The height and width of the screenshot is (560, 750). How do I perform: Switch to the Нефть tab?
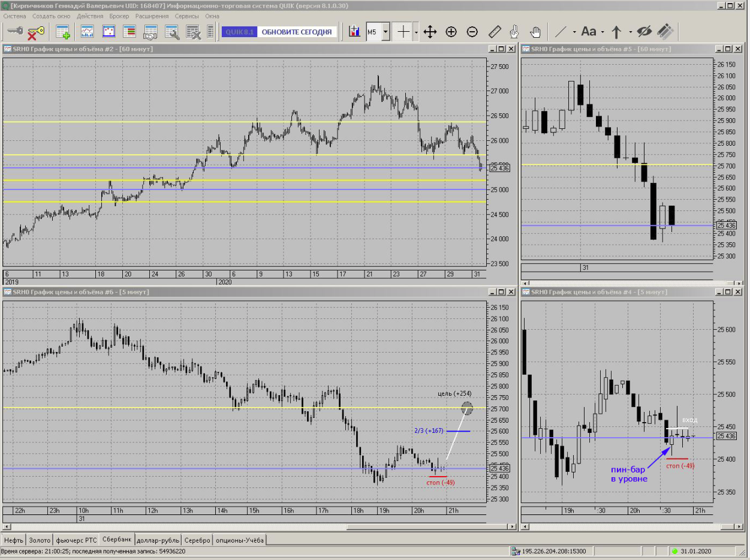click(14, 540)
